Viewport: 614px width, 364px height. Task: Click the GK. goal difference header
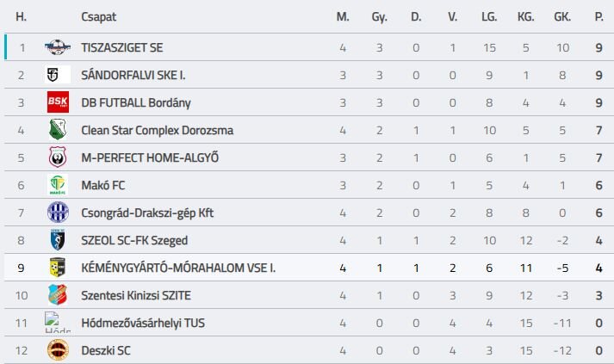tap(562, 17)
